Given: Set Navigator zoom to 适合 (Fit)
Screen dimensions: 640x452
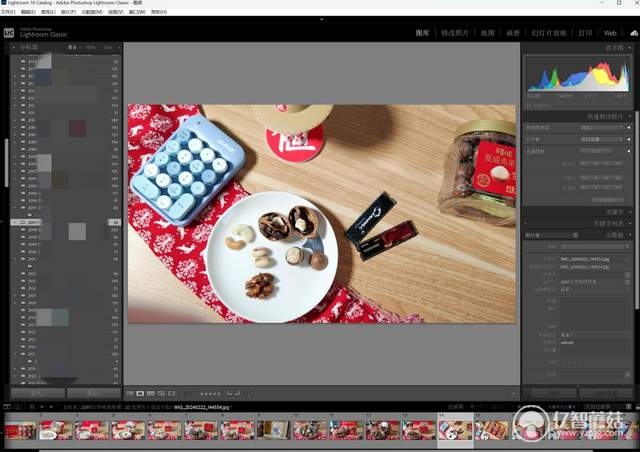Looking at the screenshot, I should (72, 47).
